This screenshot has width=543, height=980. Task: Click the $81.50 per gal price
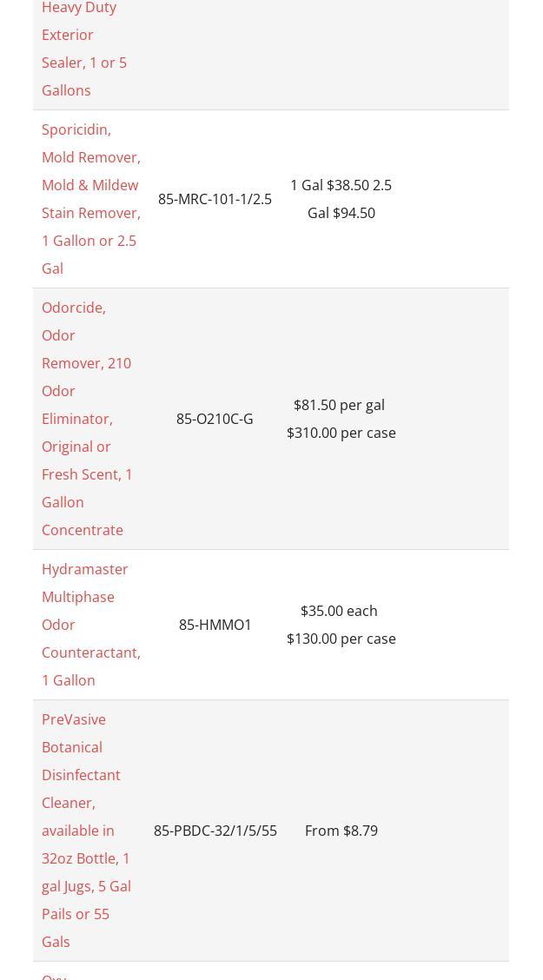340,405
